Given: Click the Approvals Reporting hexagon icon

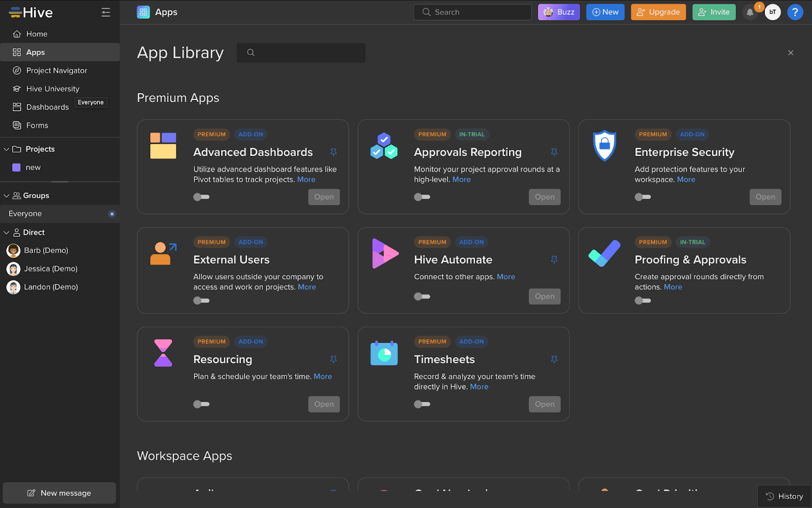Looking at the screenshot, I should (384, 146).
